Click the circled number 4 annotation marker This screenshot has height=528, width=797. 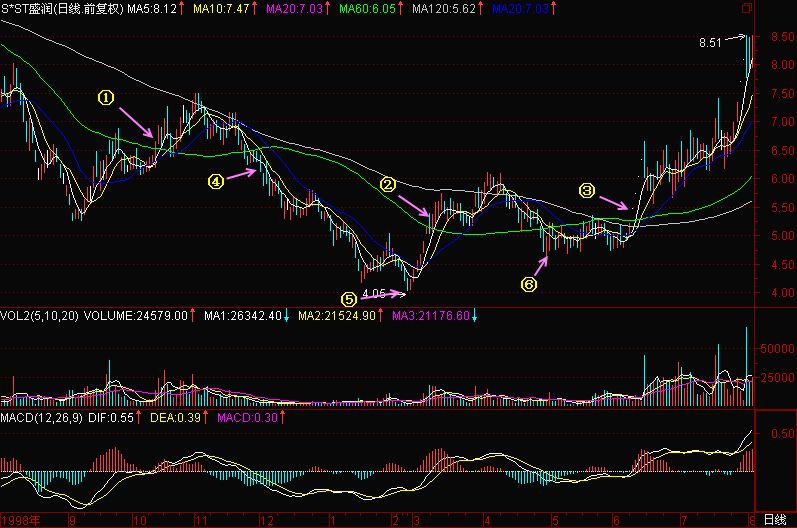216,181
